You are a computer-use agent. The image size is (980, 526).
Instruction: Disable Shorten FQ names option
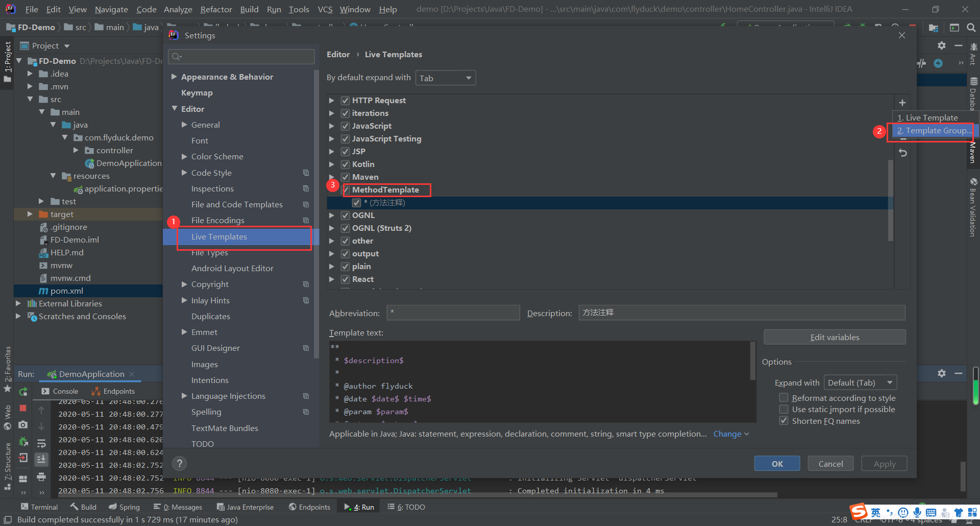783,421
